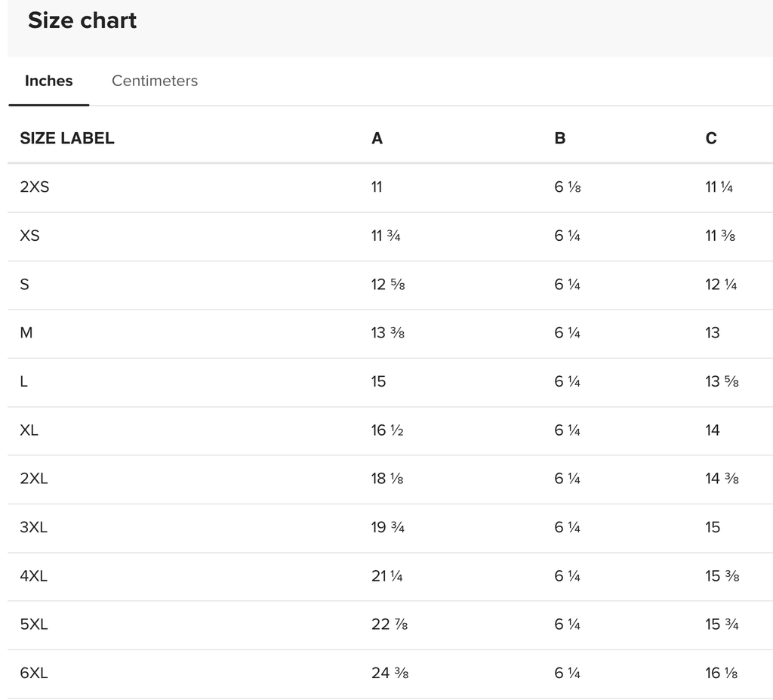The image size is (773, 700).
Task: Select the Inches tab
Action: click(49, 81)
